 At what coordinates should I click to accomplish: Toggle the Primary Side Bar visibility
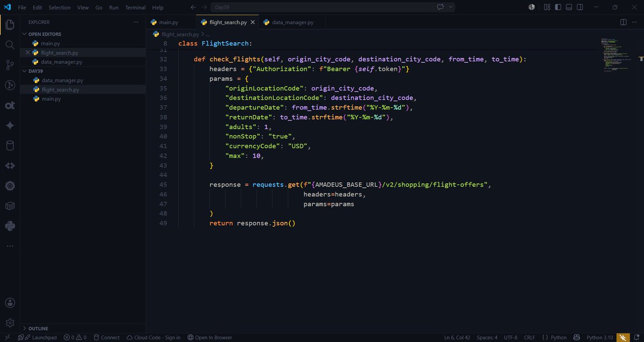coord(558,8)
